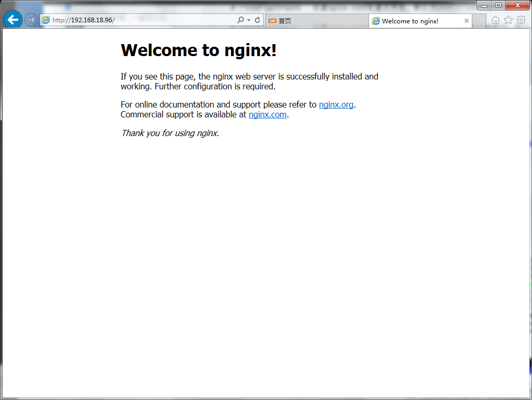Viewport: 532px width, 400px height.
Task: Click the browser Back arrow button
Action: click(13, 20)
